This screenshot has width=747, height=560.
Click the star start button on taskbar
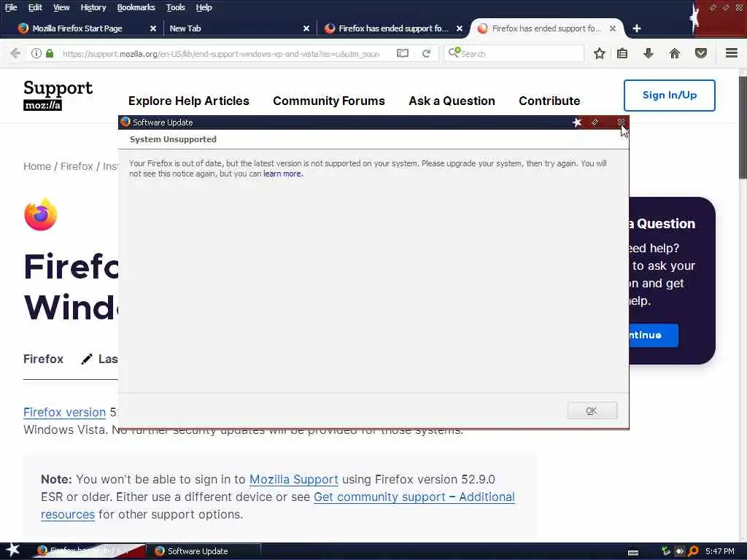click(x=12, y=550)
